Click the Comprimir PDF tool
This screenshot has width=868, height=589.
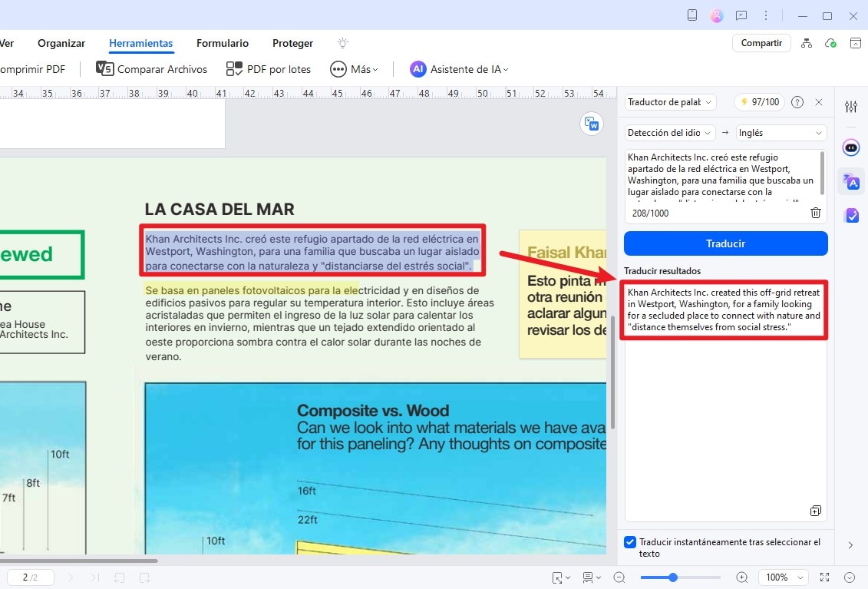pos(33,69)
